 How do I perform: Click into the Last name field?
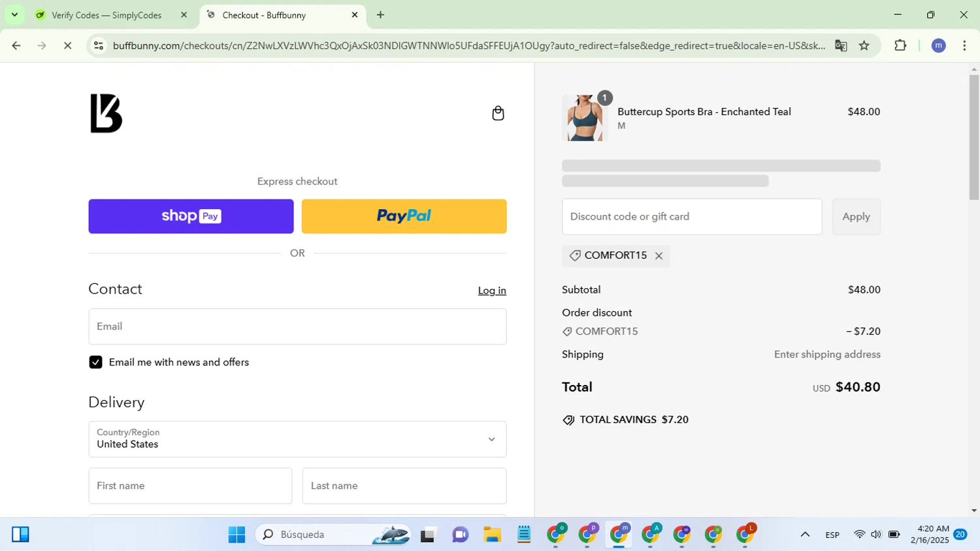pyautogui.click(x=404, y=486)
